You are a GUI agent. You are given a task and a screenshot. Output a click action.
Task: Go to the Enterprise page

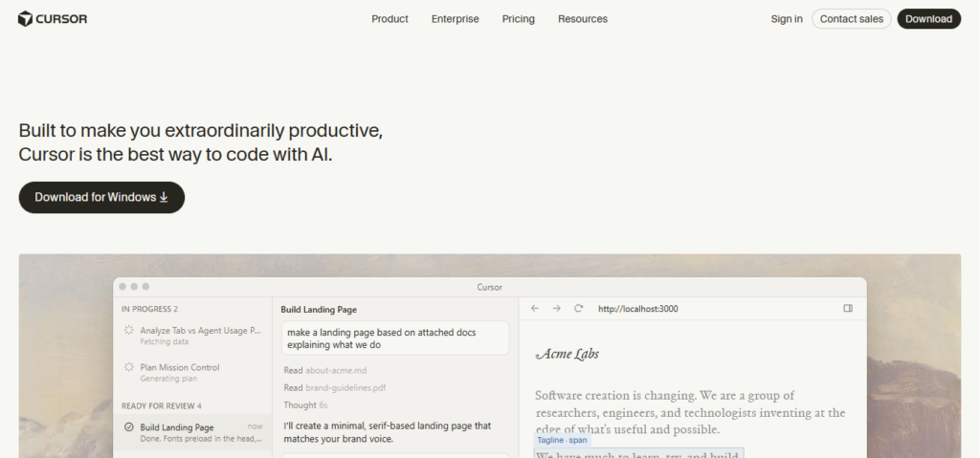click(x=455, y=19)
